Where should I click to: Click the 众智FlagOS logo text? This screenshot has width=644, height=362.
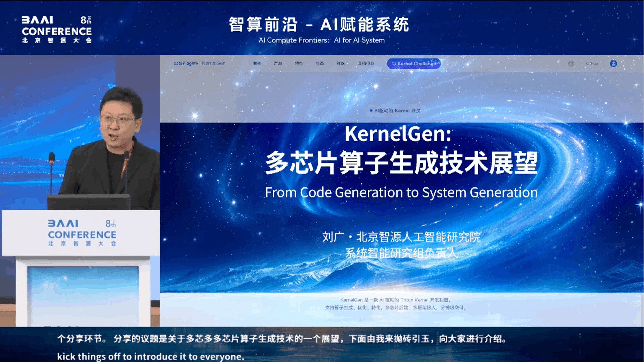coord(186,63)
